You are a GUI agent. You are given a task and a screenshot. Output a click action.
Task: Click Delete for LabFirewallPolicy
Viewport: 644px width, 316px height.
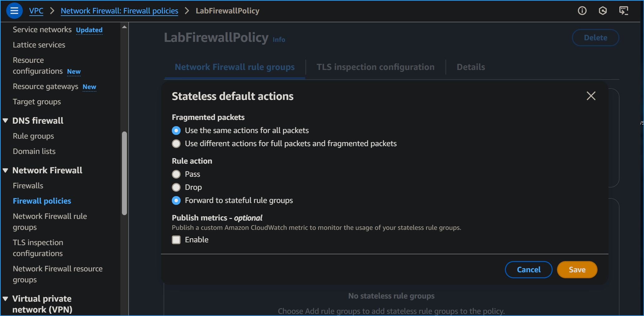click(x=595, y=37)
